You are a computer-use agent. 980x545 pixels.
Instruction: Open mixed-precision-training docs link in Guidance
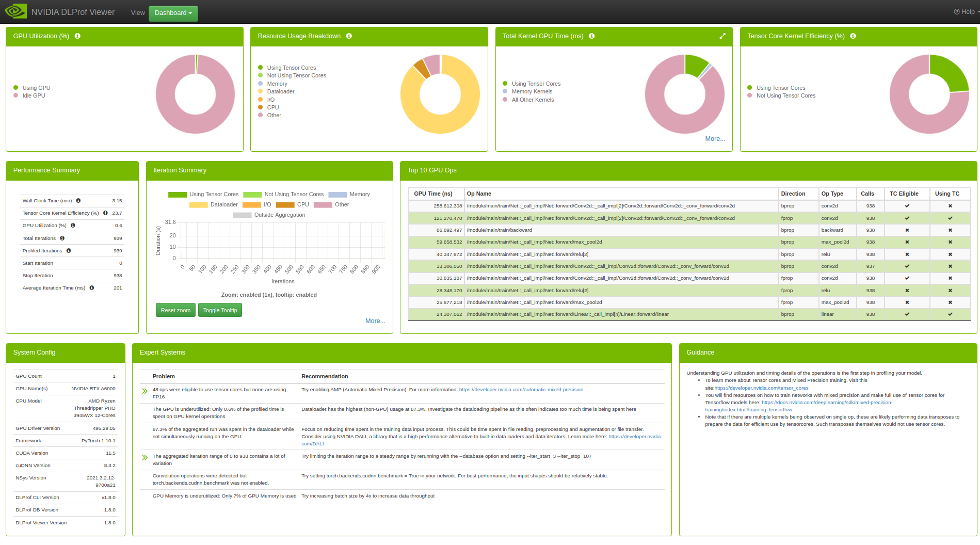click(827, 403)
